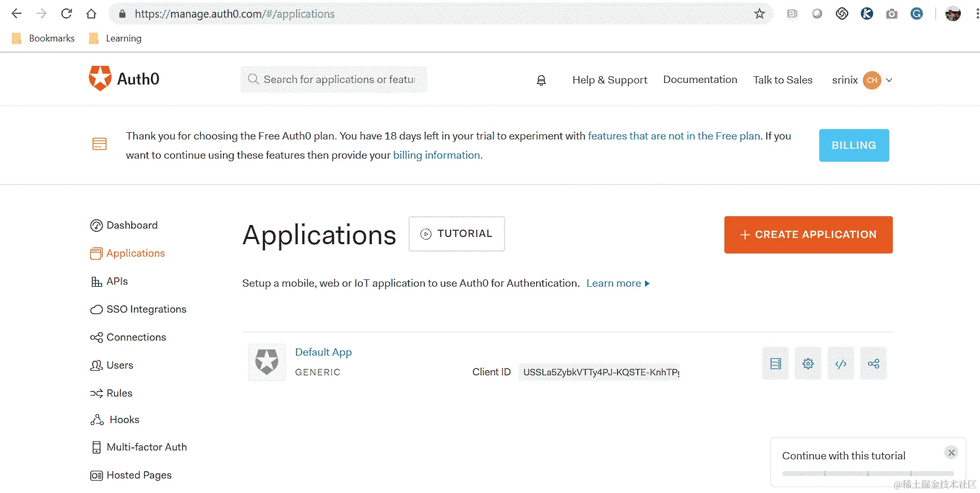
Task: Click the BILLING button
Action: click(x=854, y=145)
